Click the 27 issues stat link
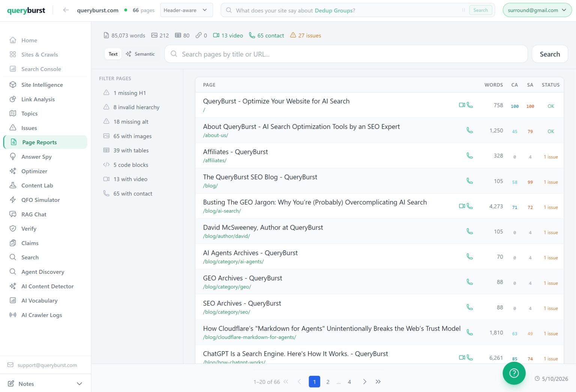The height and width of the screenshot is (392, 576). 306,35
